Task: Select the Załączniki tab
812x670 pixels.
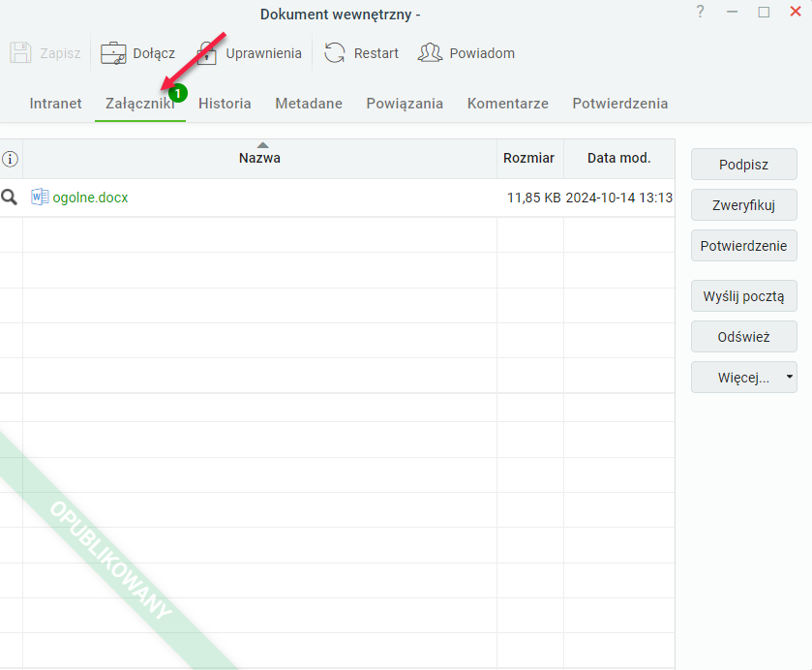Action: tap(139, 104)
